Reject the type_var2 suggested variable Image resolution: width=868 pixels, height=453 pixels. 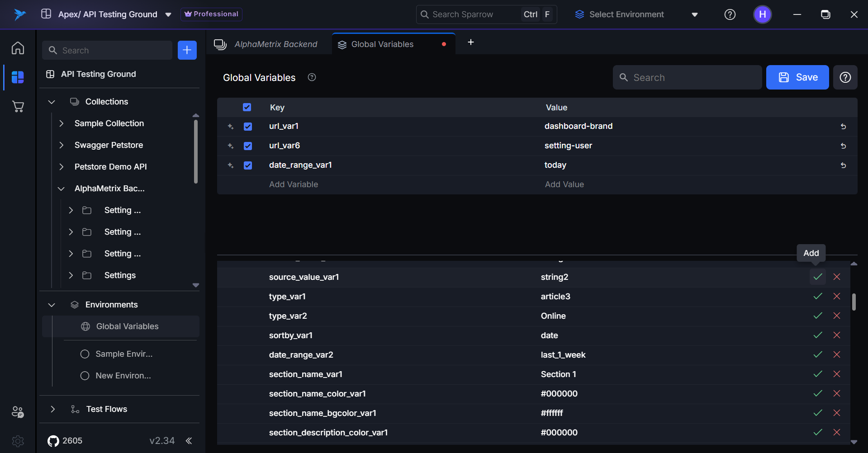pyautogui.click(x=837, y=316)
